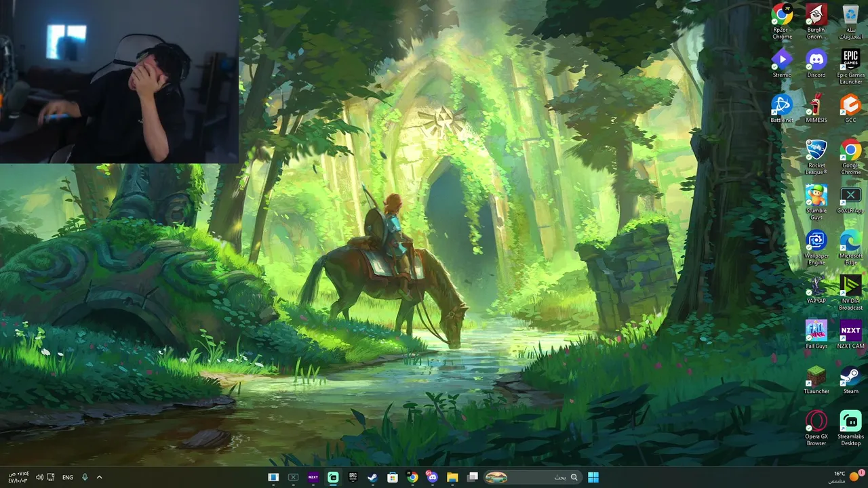Open the Burglin' Gnomes desktop shortcut
The image size is (868, 488).
pyautogui.click(x=816, y=21)
